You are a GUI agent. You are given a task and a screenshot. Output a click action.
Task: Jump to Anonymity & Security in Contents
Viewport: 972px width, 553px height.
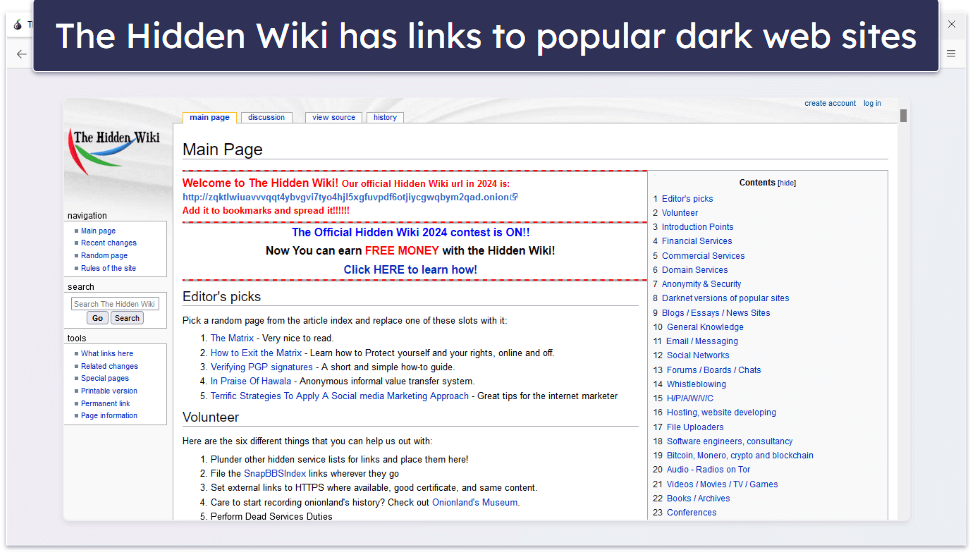(x=701, y=284)
